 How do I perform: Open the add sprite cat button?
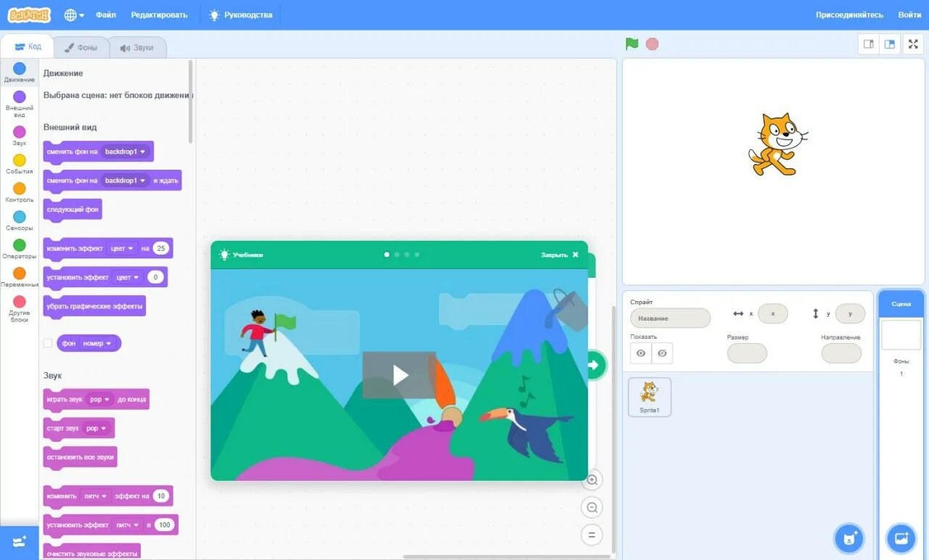(x=848, y=538)
